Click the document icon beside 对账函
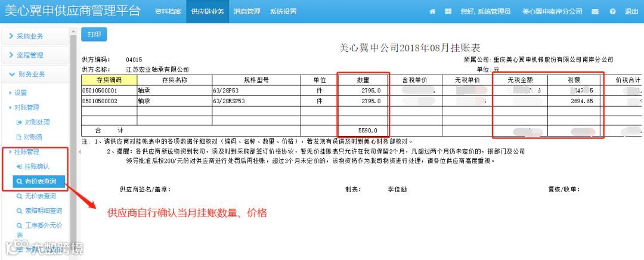Image resolution: width=644 pixels, height=260 pixels. [18, 137]
